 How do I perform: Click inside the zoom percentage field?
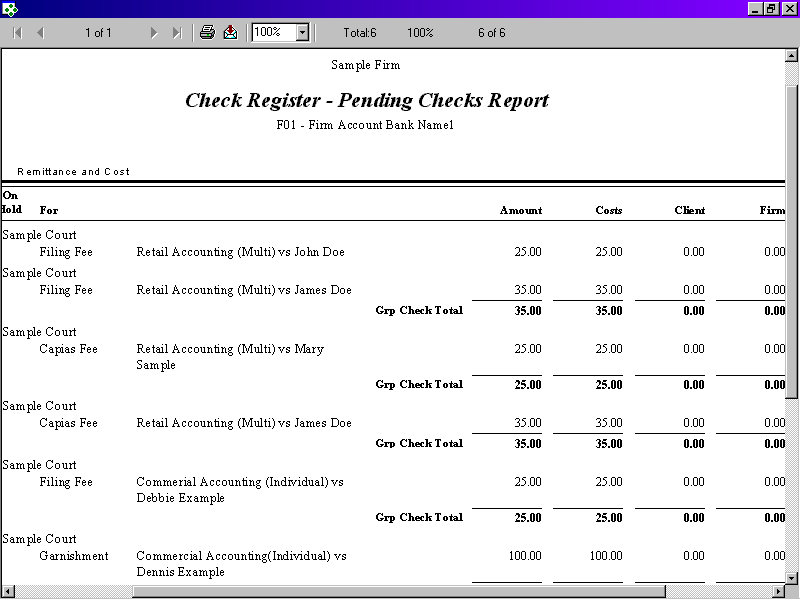(272, 33)
